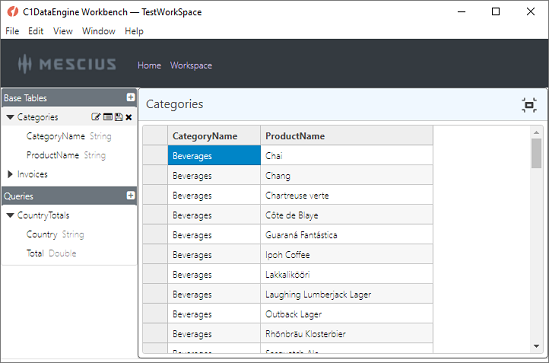The height and width of the screenshot is (363, 549).
Task: Select the CountryTotals query
Action: tap(43, 215)
